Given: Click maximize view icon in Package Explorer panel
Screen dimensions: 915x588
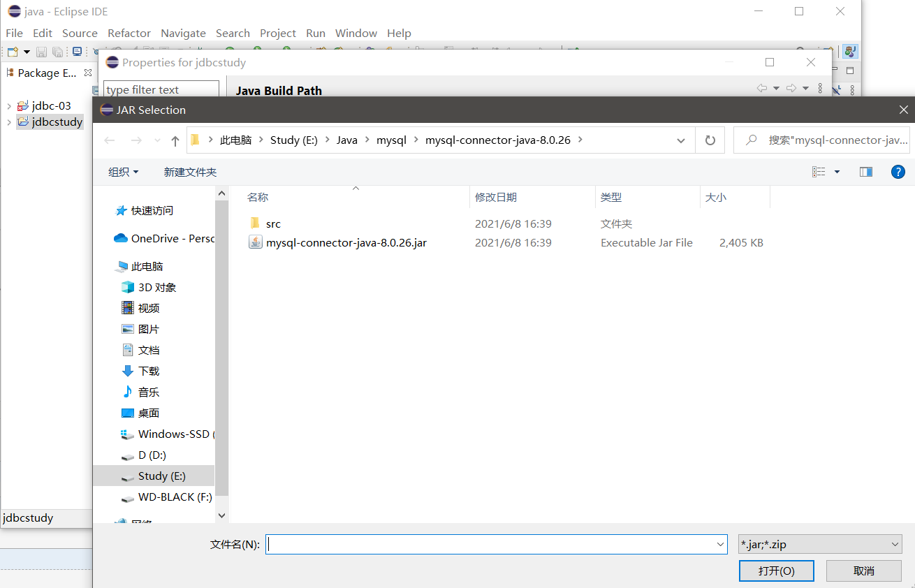Looking at the screenshot, I should [x=850, y=71].
